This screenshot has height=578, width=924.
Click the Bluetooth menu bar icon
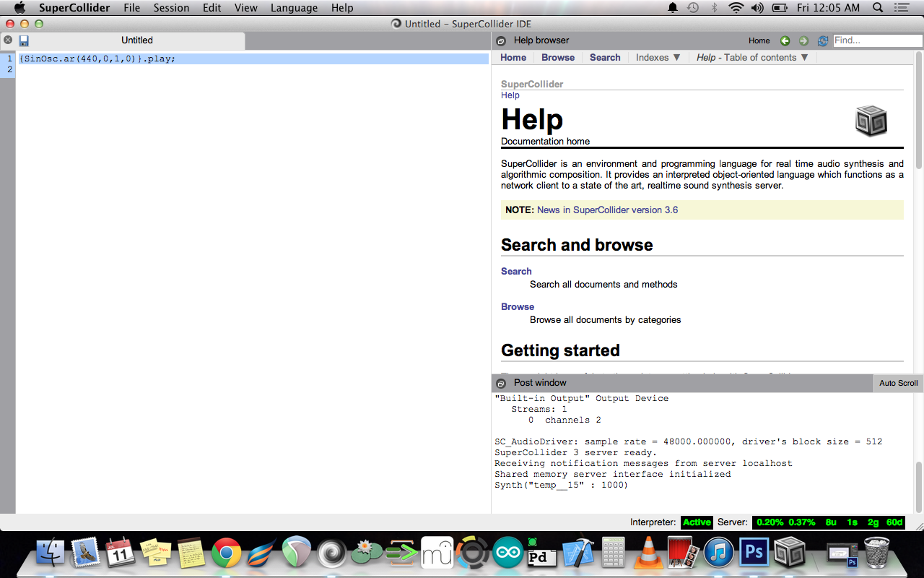point(715,8)
